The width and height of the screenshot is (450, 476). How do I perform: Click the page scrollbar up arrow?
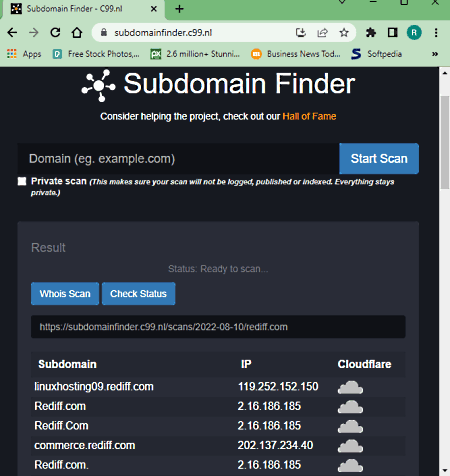(445, 73)
